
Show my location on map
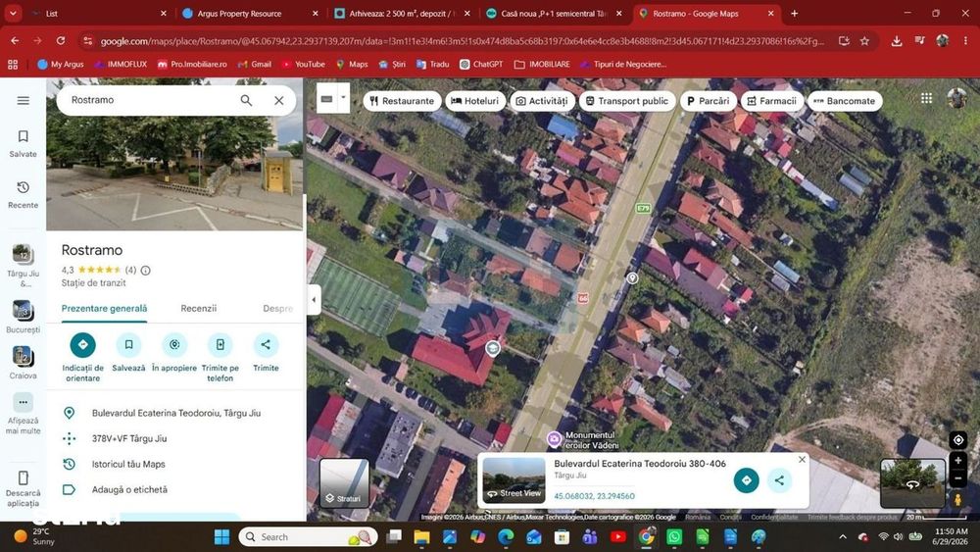(958, 439)
